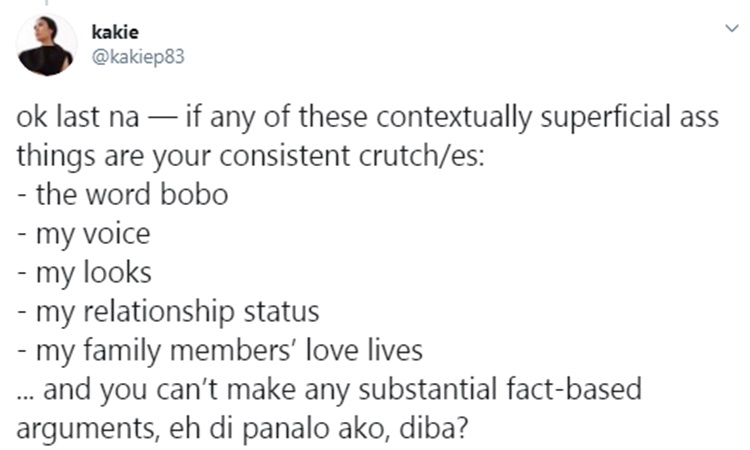This screenshot has width=750, height=450.
Task: Open the kakie display name link
Action: [x=115, y=32]
